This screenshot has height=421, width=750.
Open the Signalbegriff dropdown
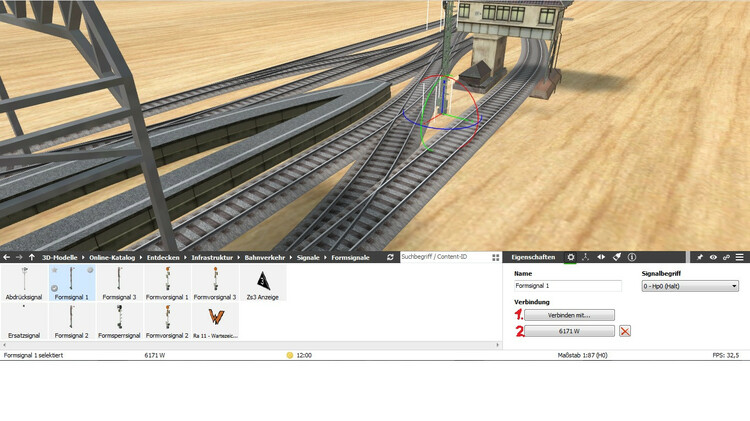690,286
